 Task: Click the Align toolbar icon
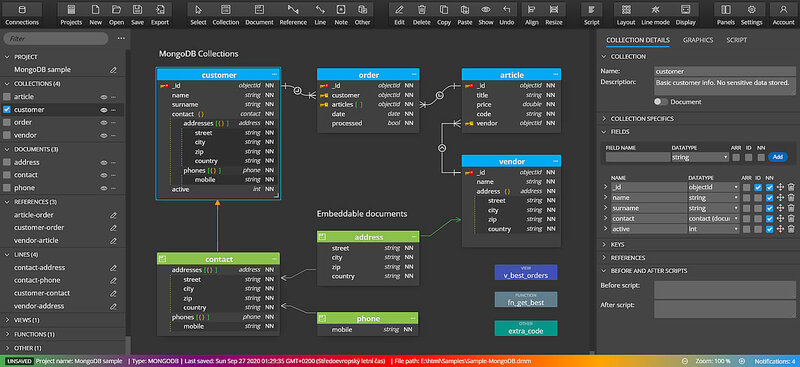pyautogui.click(x=532, y=15)
